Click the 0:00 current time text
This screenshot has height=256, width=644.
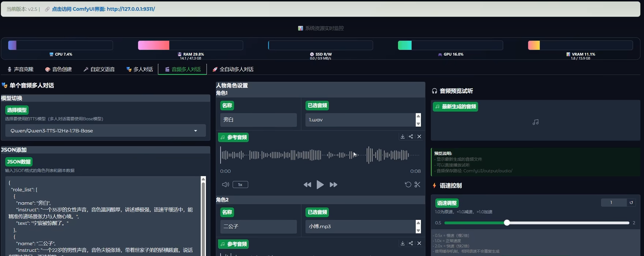click(225, 171)
